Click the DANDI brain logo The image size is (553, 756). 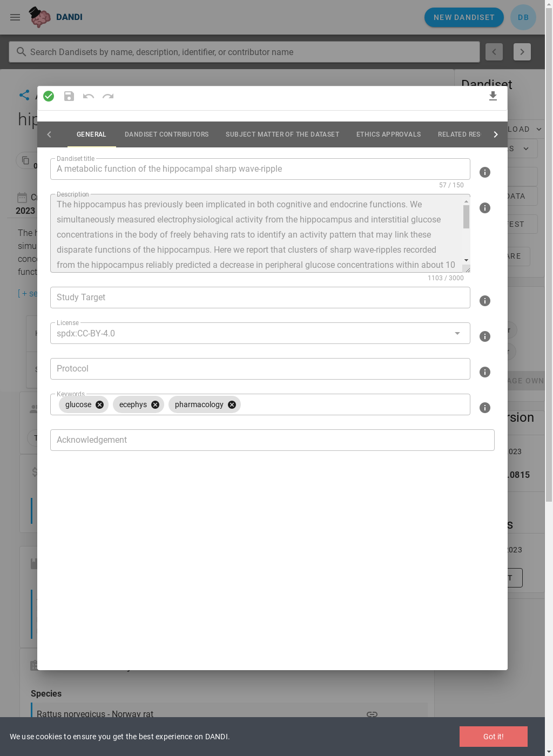click(x=40, y=17)
